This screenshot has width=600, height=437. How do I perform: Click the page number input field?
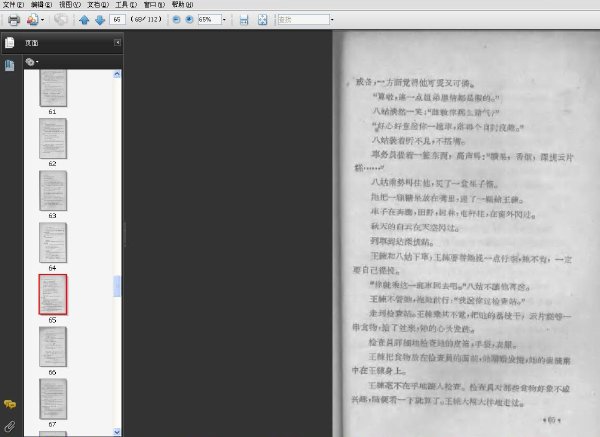(117, 20)
